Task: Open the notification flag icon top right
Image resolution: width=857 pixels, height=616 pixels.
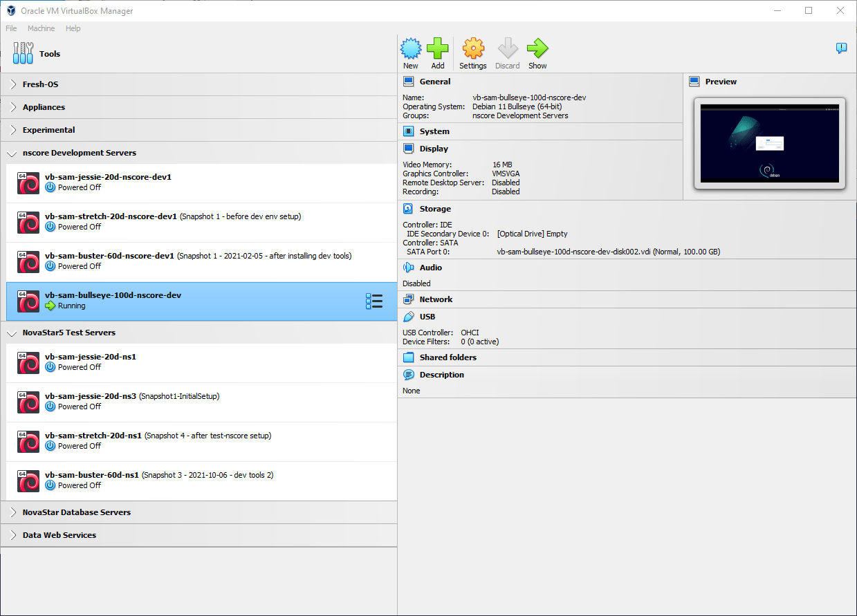Action: pos(841,48)
